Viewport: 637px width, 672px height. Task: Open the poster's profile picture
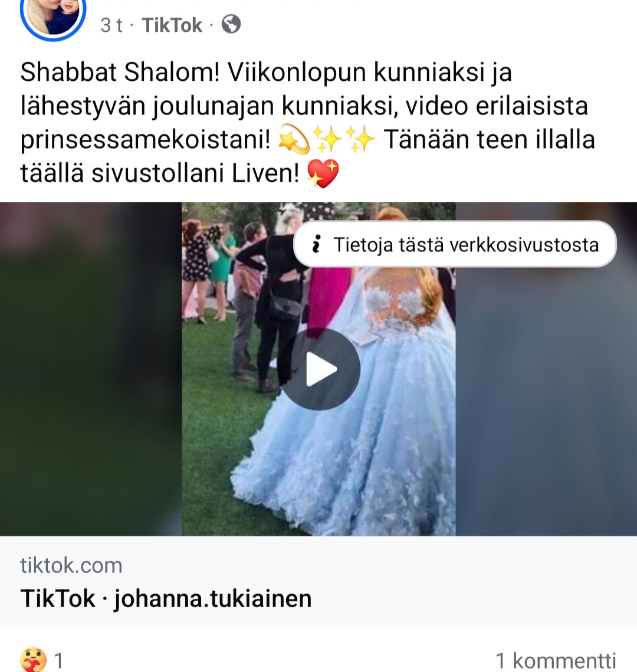point(53,17)
